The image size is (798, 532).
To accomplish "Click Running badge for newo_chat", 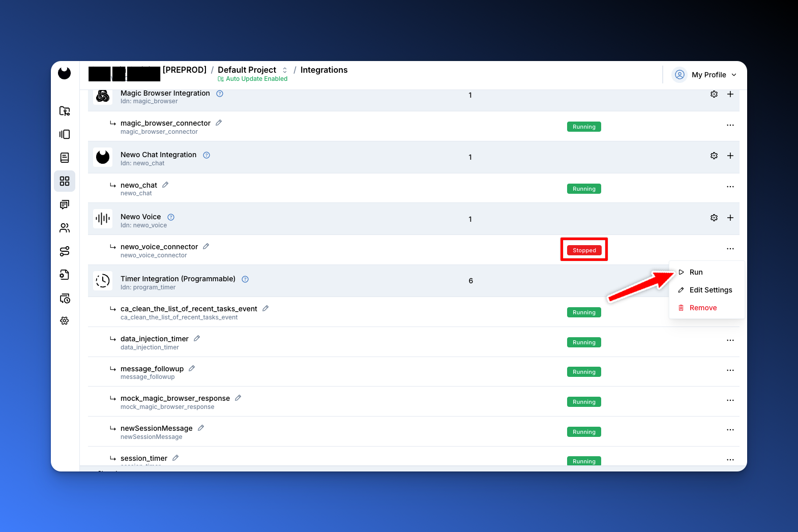I will [x=584, y=189].
